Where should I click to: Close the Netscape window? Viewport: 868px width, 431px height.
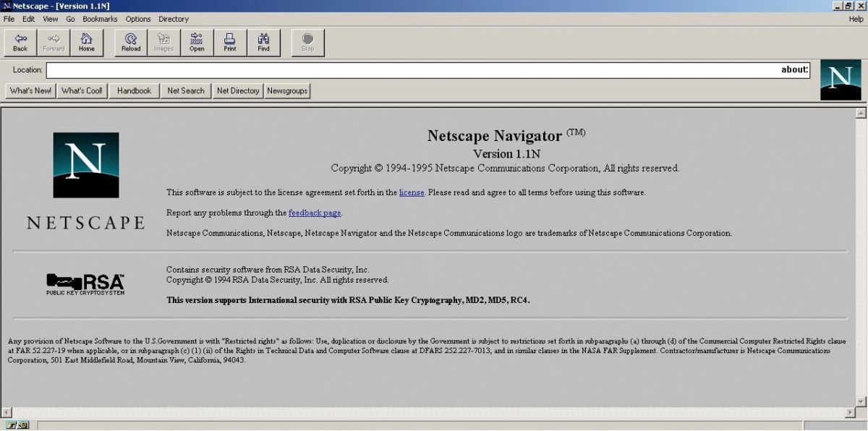point(860,6)
